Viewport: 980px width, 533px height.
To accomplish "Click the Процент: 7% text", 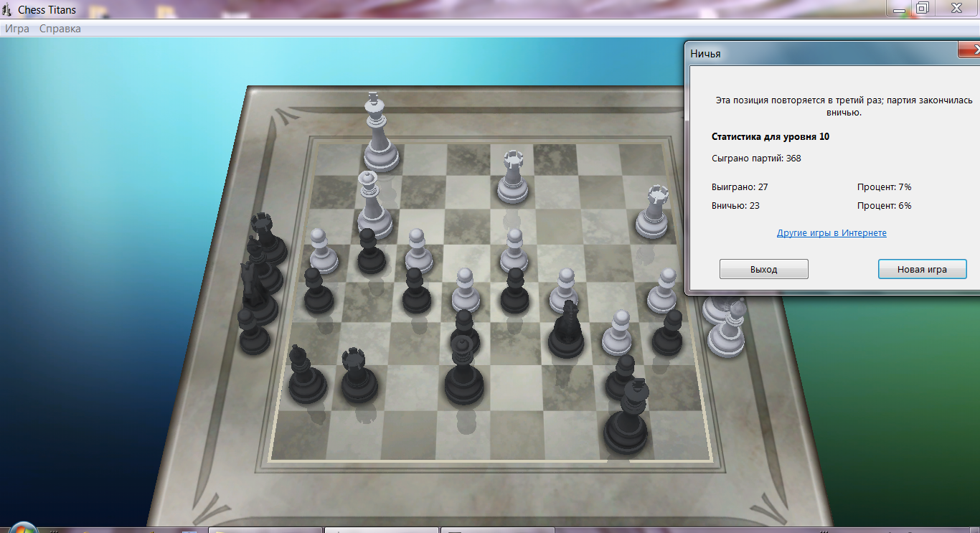I will click(x=884, y=187).
